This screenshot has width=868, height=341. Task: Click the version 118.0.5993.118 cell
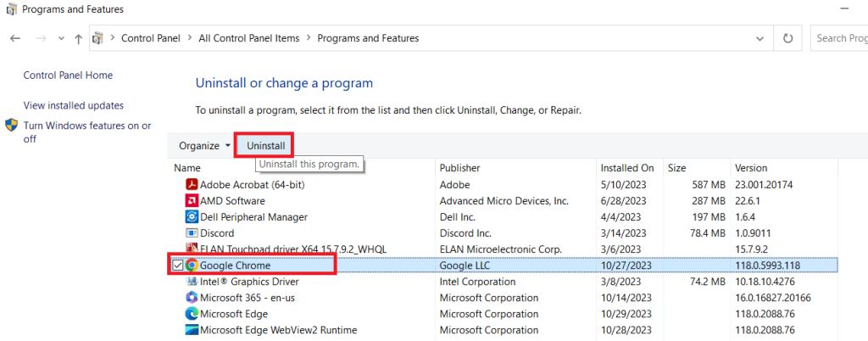coord(767,266)
